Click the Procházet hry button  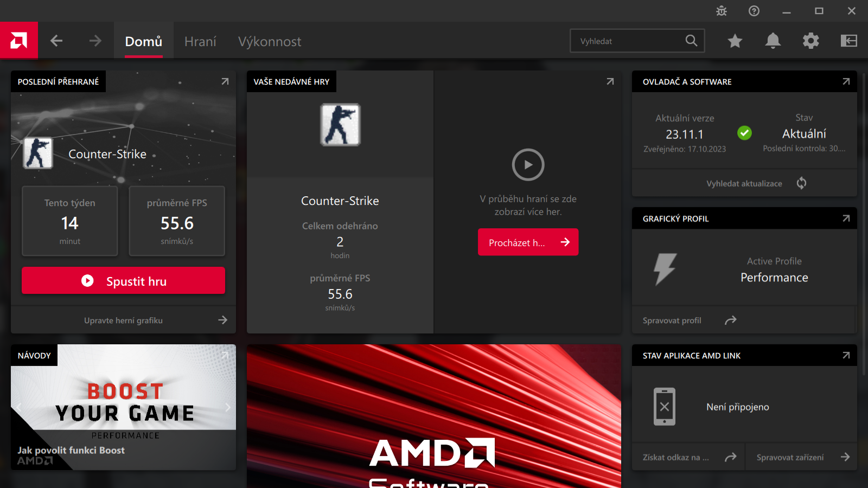click(x=528, y=242)
